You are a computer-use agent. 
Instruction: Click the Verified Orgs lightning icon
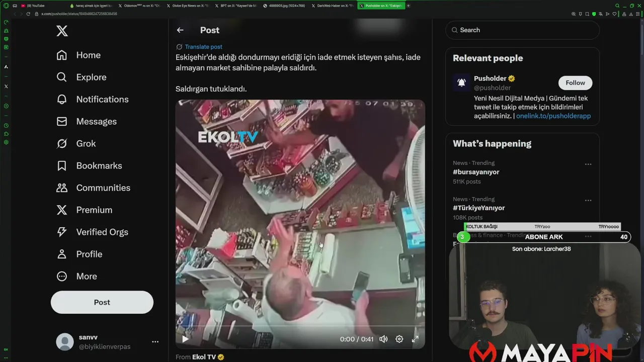[x=62, y=232]
